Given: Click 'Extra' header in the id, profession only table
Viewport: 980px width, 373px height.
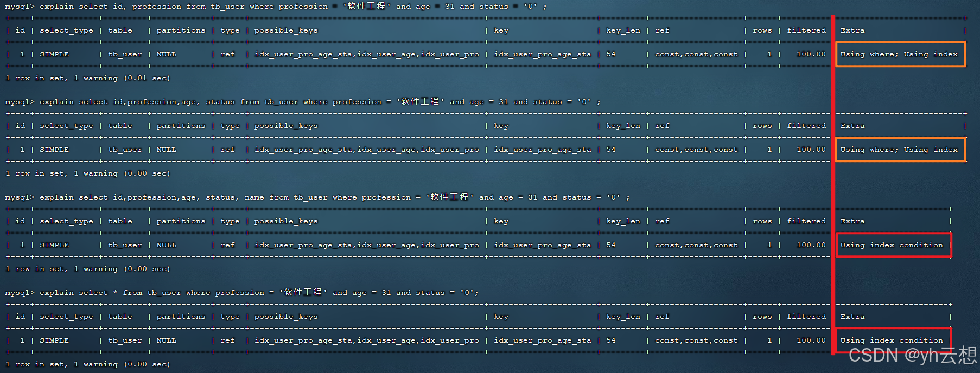Looking at the screenshot, I should click(x=852, y=30).
